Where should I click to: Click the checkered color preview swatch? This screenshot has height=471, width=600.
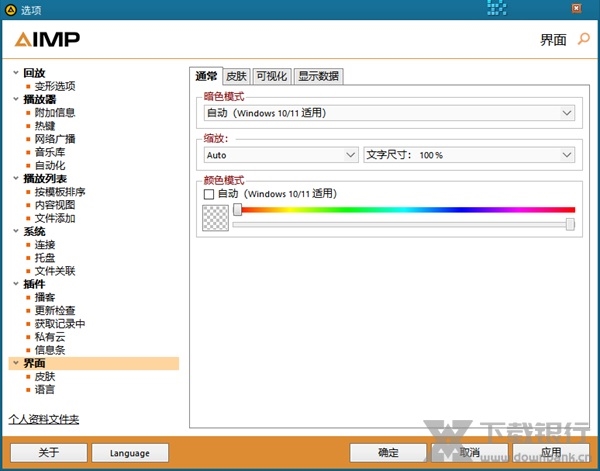215,218
